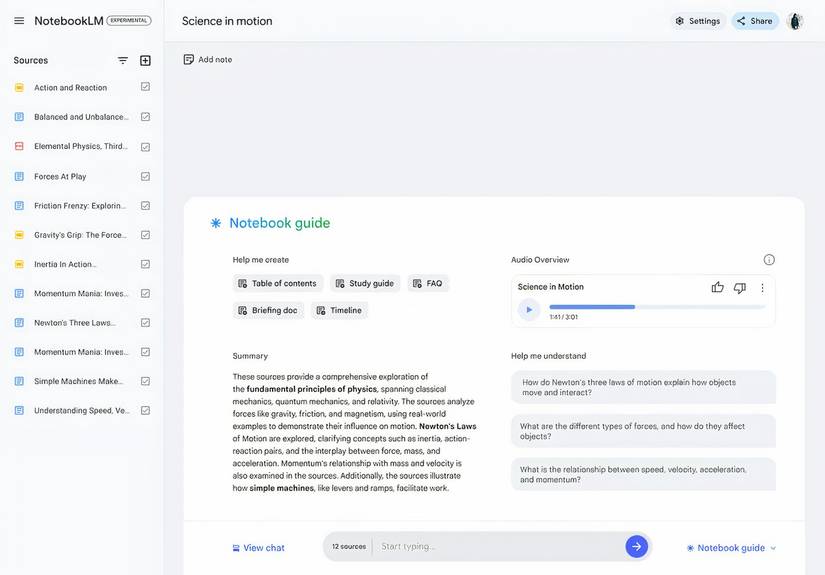Click the Audio Overview info icon

(769, 260)
